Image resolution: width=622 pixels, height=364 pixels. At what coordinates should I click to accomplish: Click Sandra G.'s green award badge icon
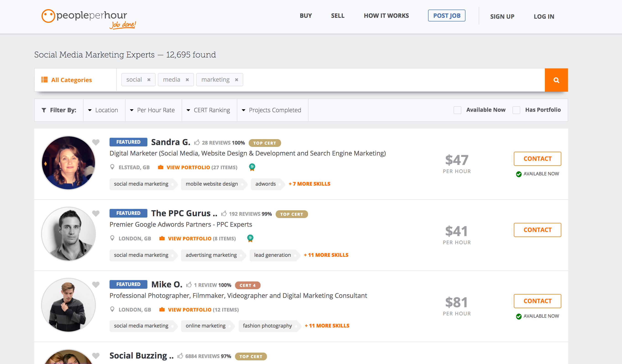(x=252, y=167)
